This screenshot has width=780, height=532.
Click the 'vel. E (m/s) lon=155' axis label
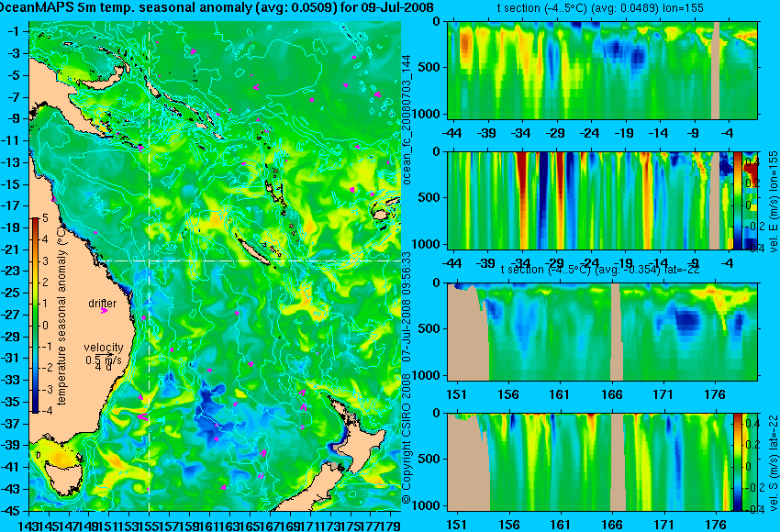[x=773, y=203]
